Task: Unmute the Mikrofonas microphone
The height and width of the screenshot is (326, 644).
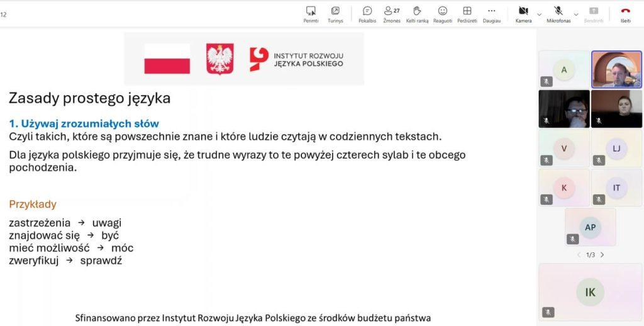Action: click(558, 11)
